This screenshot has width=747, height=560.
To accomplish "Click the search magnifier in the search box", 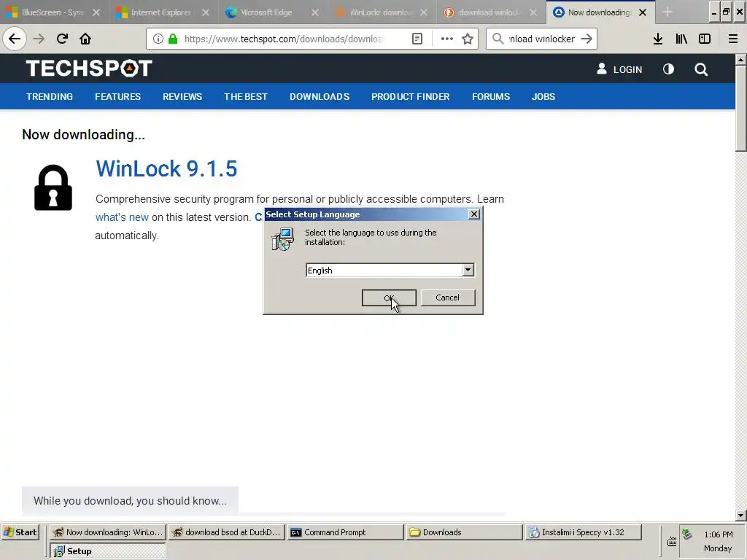I will pyautogui.click(x=498, y=39).
